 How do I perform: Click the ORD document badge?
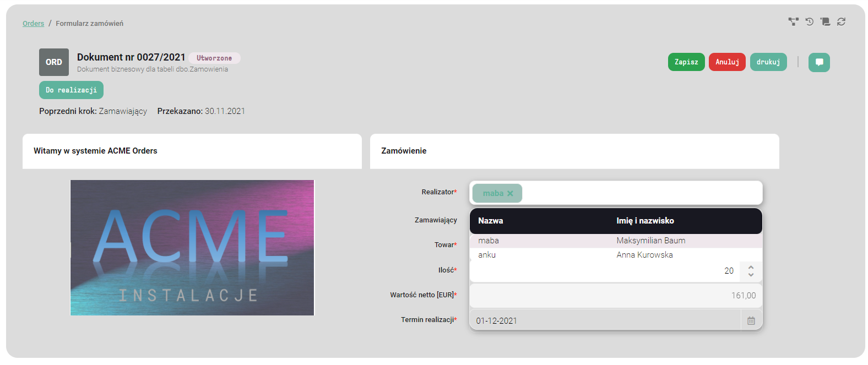pyautogui.click(x=54, y=62)
